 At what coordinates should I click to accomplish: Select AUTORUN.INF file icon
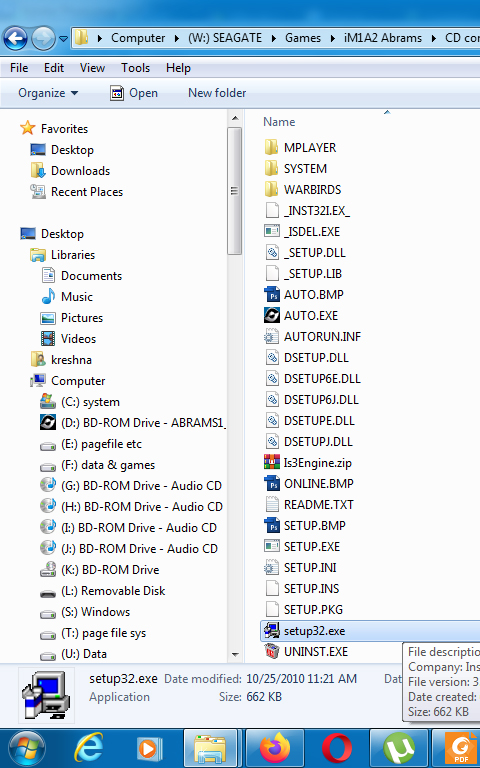point(271,336)
